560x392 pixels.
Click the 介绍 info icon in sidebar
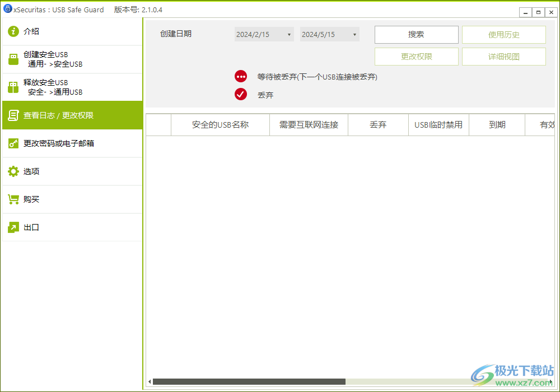pos(13,31)
